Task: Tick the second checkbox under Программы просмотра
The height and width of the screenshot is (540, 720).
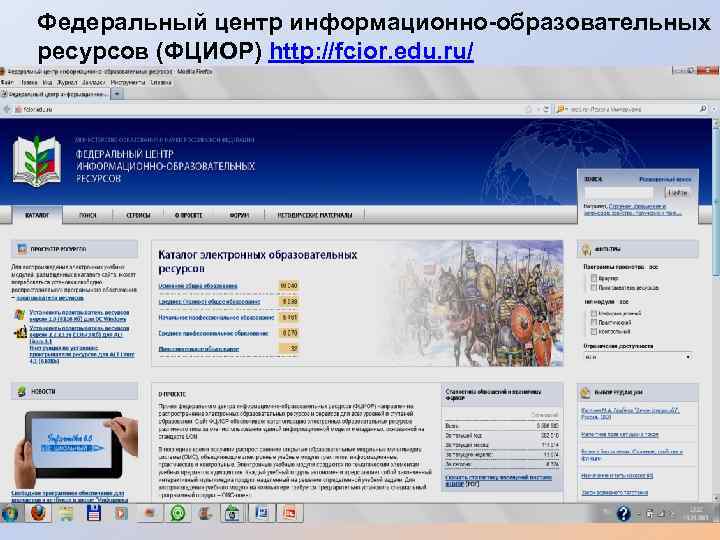Action: click(x=594, y=288)
